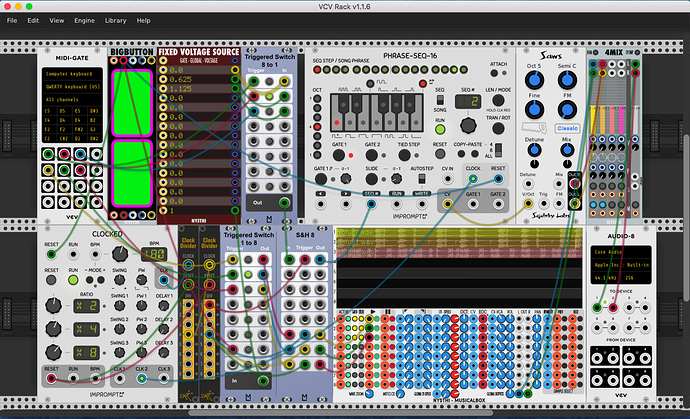The width and height of the screenshot is (690, 419).
Task: Click the pause icon on Musical Box
Action: point(388,312)
